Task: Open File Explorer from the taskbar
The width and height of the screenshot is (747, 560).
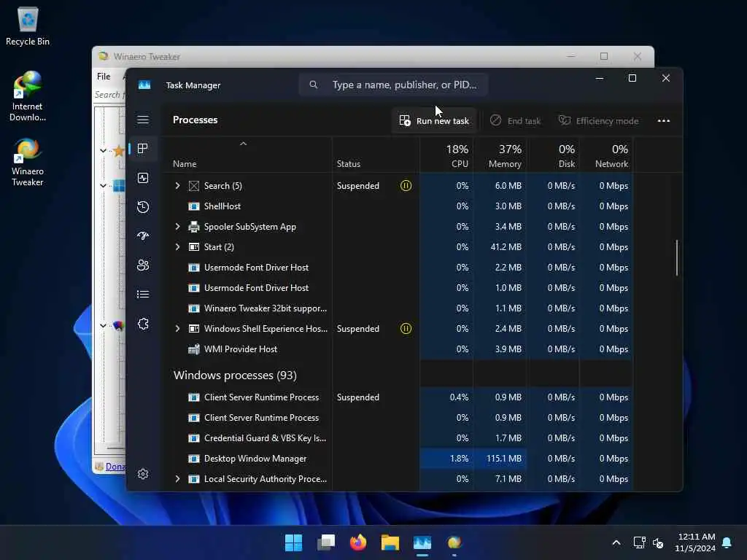Action: [x=390, y=542]
